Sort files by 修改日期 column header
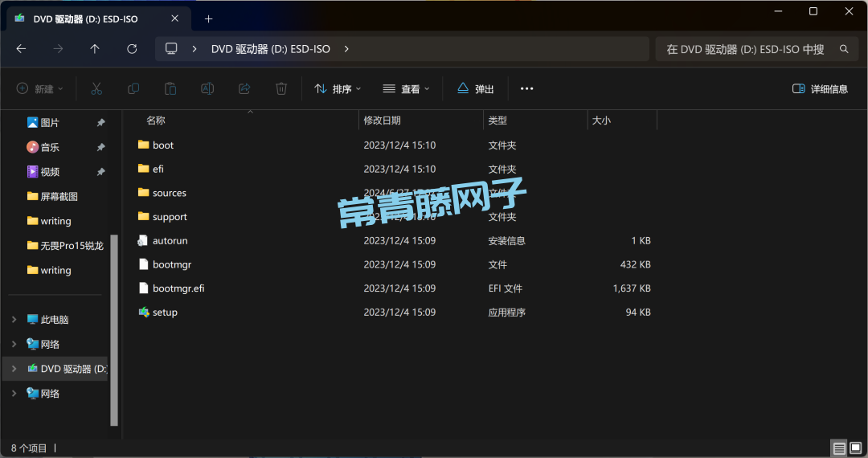Viewport: 868px width, 458px height. (x=383, y=121)
